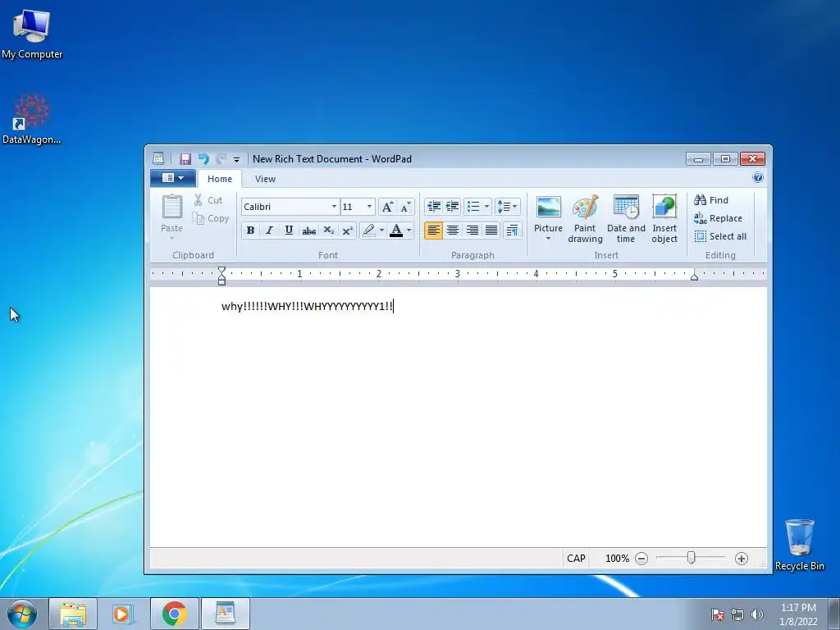The width and height of the screenshot is (840, 630).
Task: Start a bulleted list
Action: coord(473,206)
